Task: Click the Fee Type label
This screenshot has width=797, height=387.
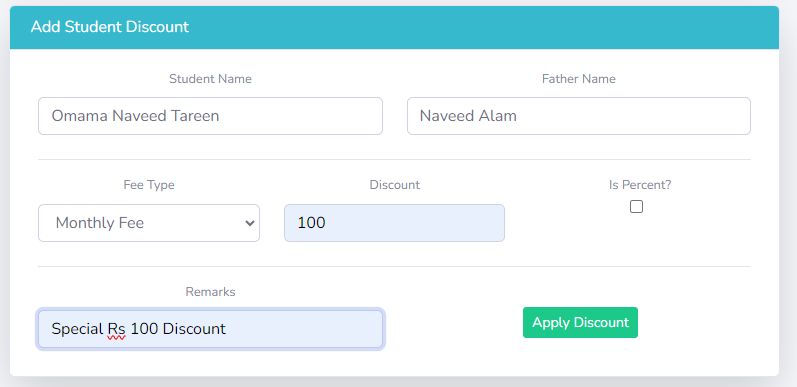Action: [149, 185]
